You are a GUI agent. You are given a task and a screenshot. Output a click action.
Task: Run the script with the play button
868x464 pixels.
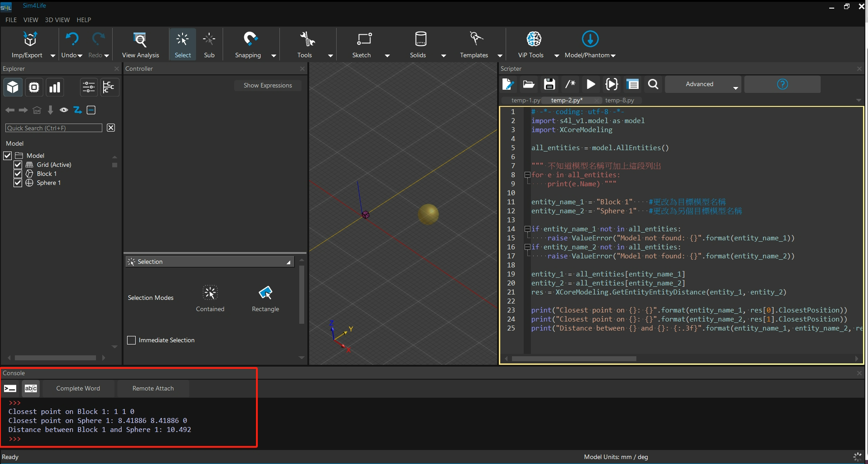click(x=590, y=84)
